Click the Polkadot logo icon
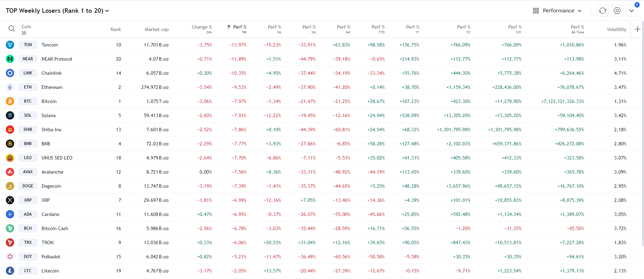 tap(10, 257)
